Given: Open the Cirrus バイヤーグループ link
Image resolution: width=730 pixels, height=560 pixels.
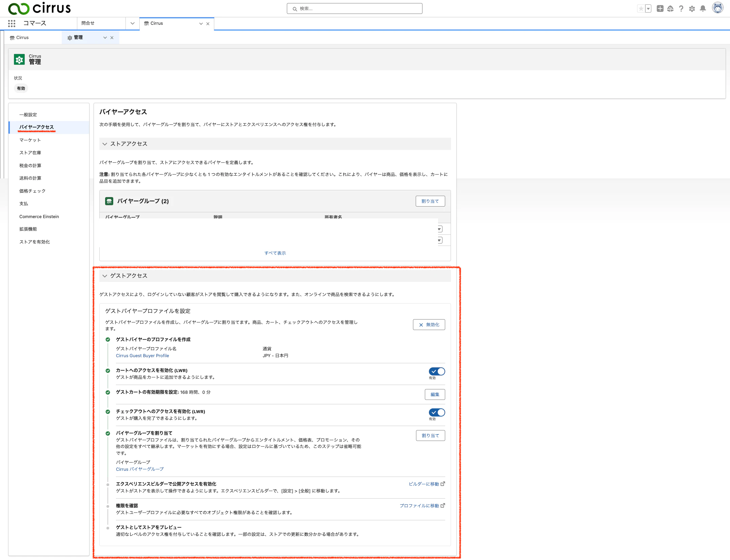Looking at the screenshot, I should point(140,469).
